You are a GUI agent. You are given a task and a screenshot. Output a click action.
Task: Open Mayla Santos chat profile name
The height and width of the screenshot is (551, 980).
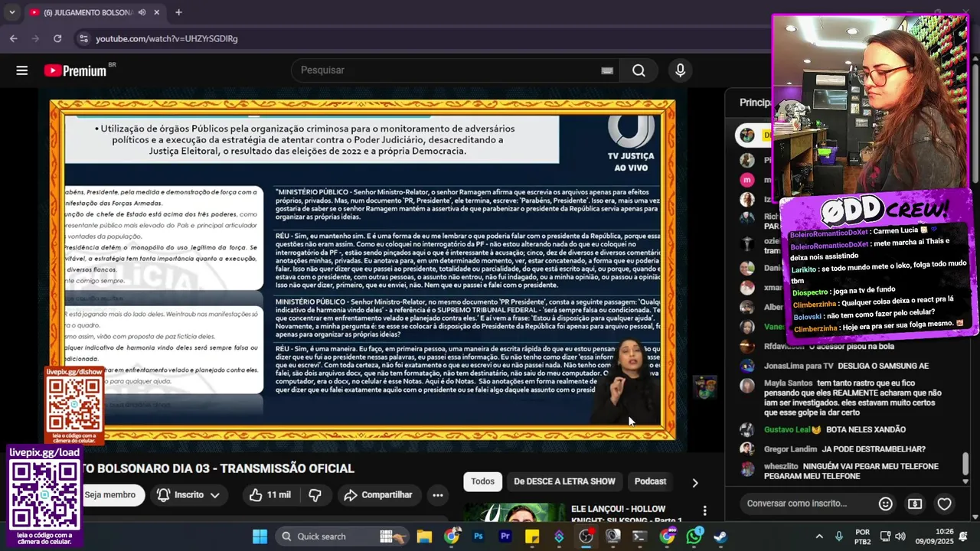click(788, 383)
